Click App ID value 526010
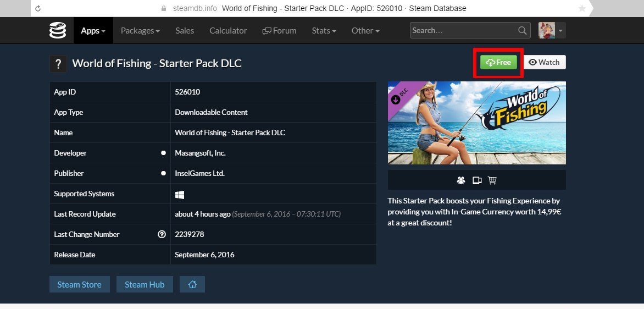This screenshot has width=644, height=309. (x=187, y=92)
